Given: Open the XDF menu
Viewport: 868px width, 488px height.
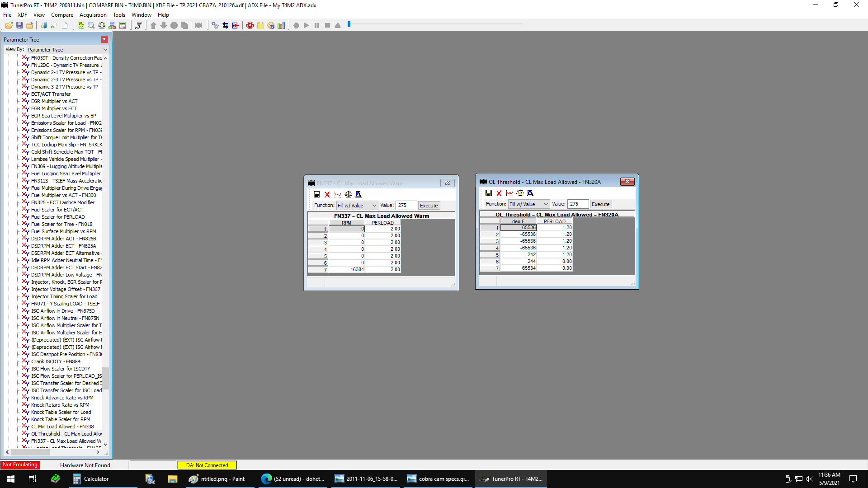Looking at the screenshot, I should point(22,15).
